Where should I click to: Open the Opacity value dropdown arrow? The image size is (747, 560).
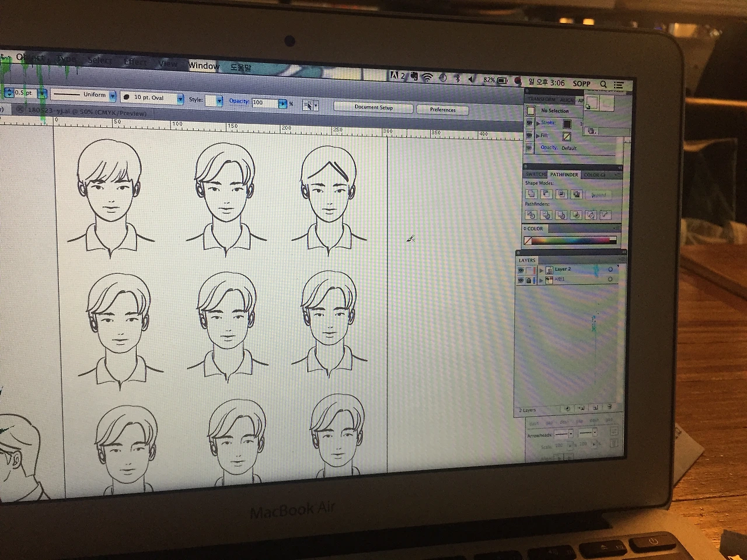(283, 104)
